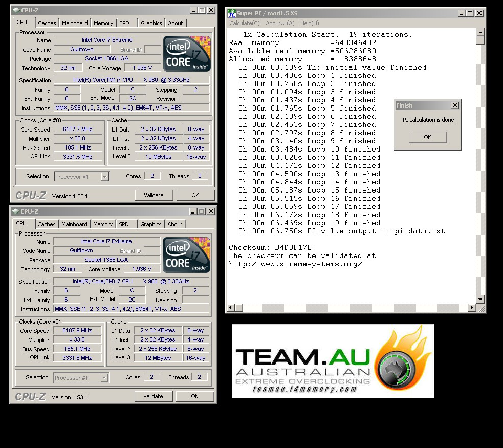503x448 pixels.
Task: Click OK button in bottom CPU-Z window
Action: 194,396
